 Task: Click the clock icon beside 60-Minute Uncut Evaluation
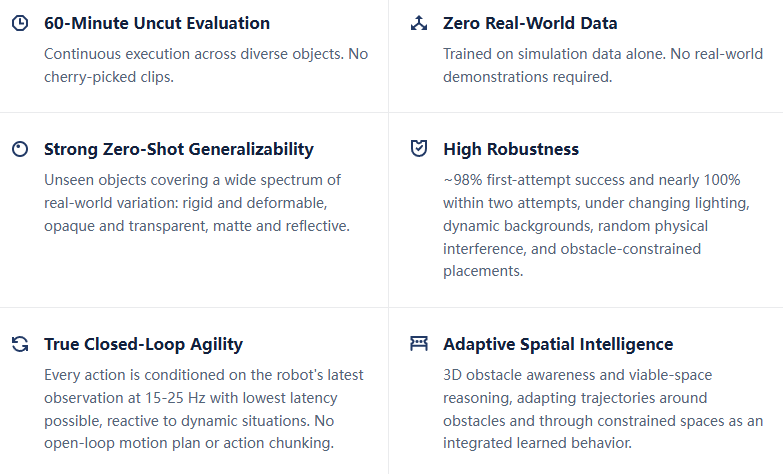pos(20,23)
